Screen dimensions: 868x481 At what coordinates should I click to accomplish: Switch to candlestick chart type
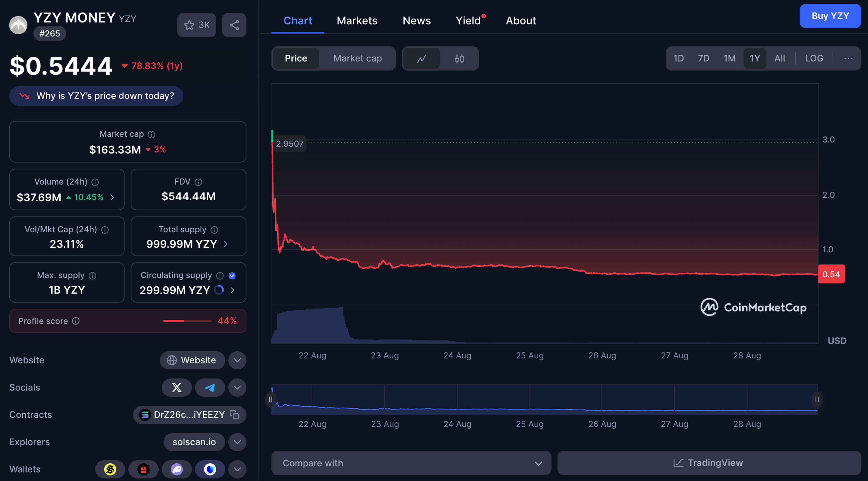pos(459,58)
